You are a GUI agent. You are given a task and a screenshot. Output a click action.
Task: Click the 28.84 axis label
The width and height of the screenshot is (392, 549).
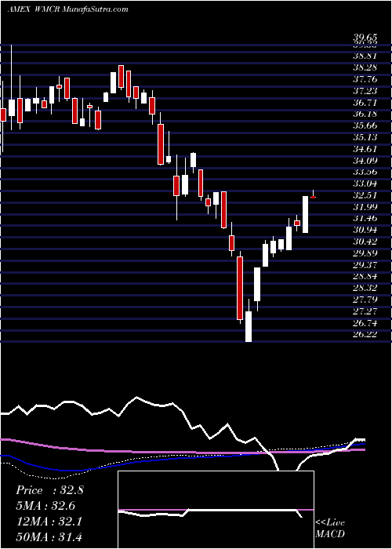(x=365, y=276)
